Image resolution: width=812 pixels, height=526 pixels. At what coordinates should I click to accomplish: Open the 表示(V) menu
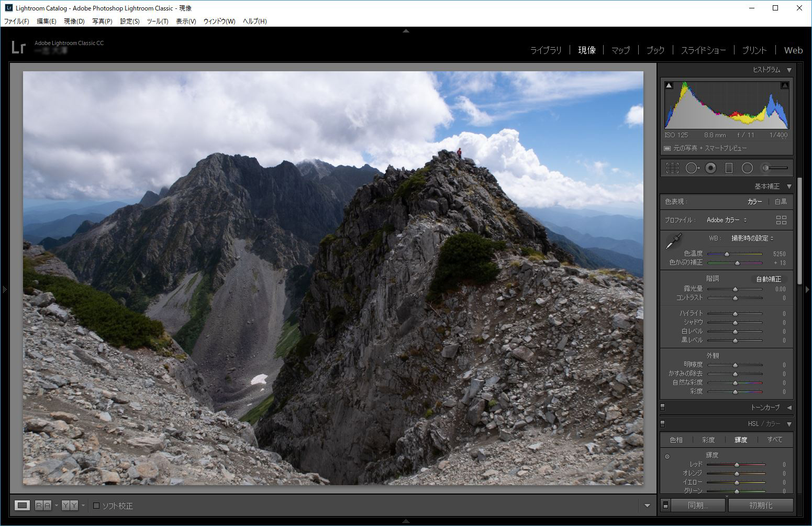(185, 21)
